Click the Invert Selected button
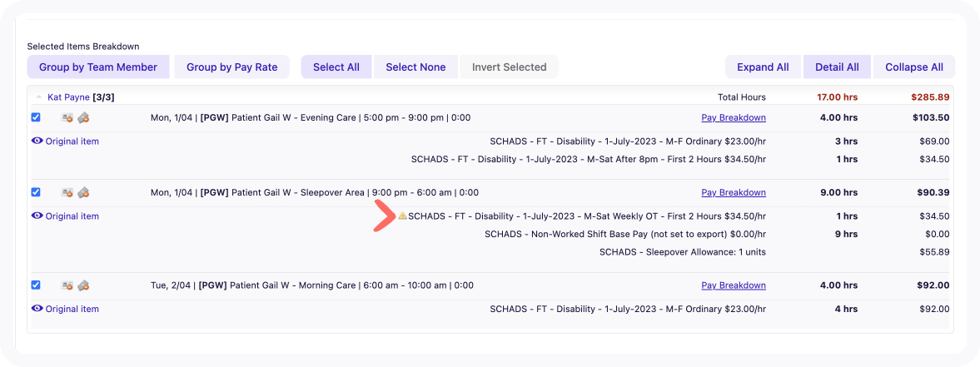The height and width of the screenshot is (367, 980). [x=510, y=67]
